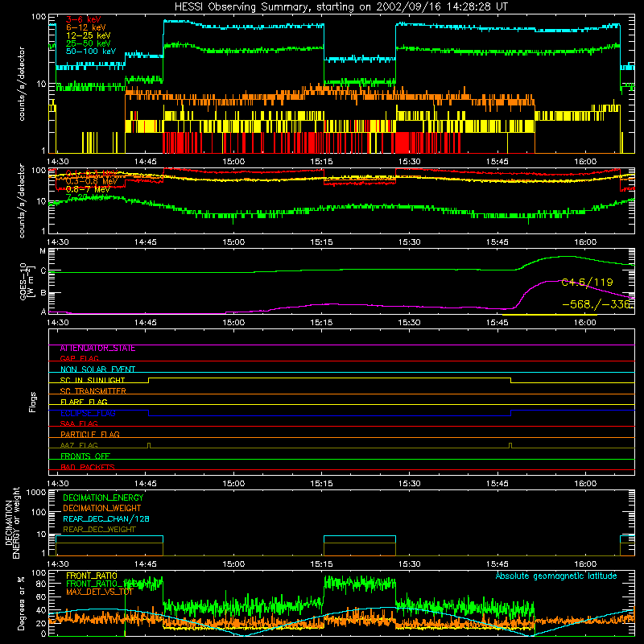Click the FRONT_RATIO legend label
This screenshot has width=644, height=644.
pyautogui.click(x=92, y=576)
